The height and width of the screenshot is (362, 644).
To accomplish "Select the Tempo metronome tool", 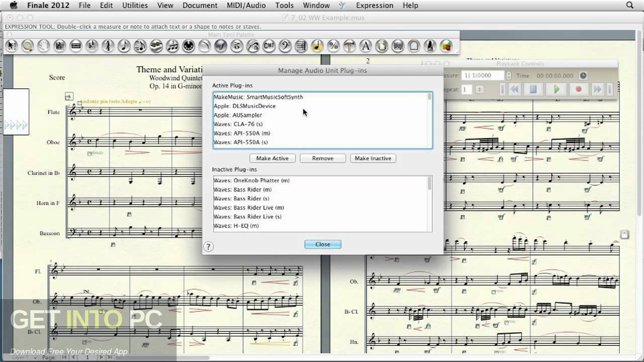I will (430, 46).
